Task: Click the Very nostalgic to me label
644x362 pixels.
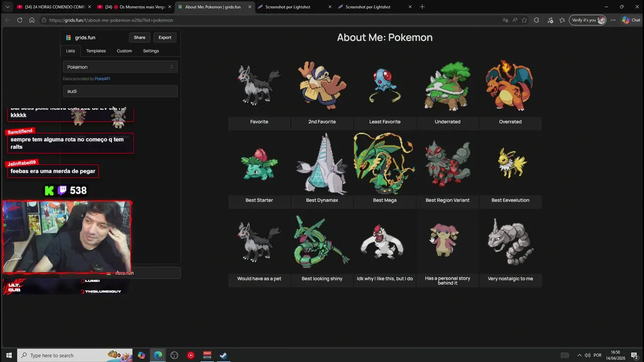Action: click(510, 279)
